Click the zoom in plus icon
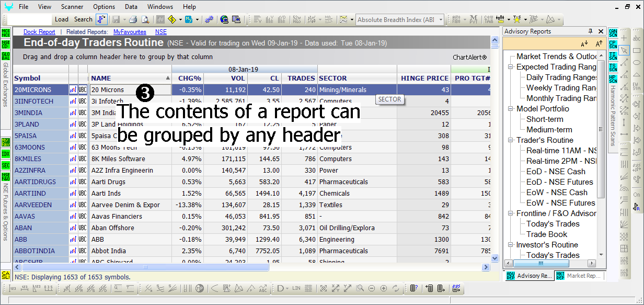The image size is (644, 305). pyautogui.click(x=384, y=288)
